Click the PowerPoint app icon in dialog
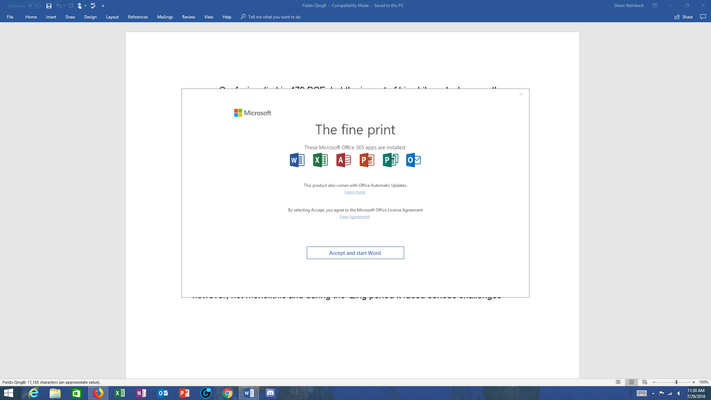711x400 pixels. 367,160
